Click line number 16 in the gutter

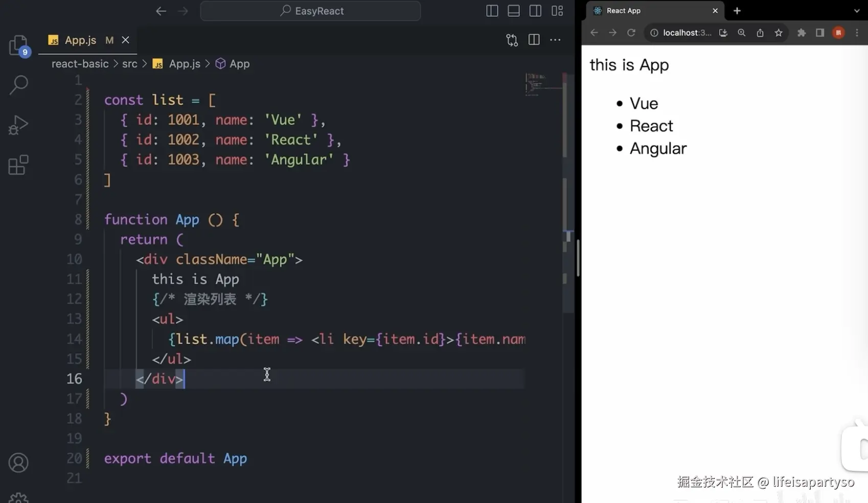74,379
